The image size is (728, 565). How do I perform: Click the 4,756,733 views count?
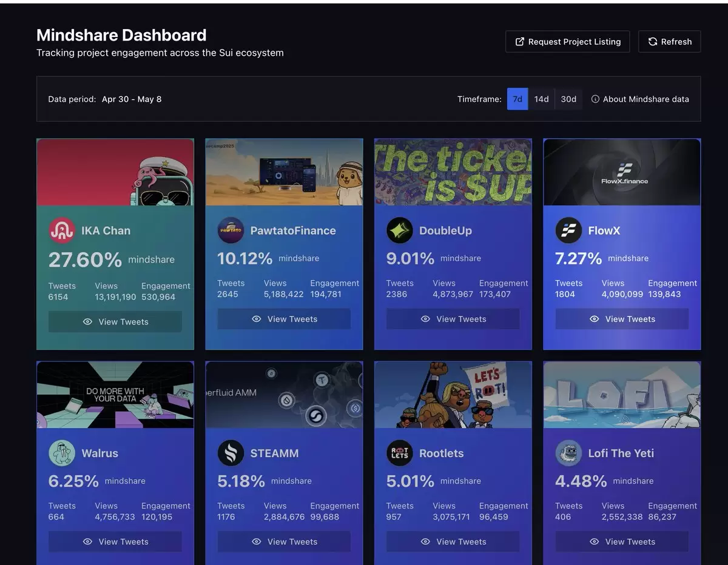point(115,517)
